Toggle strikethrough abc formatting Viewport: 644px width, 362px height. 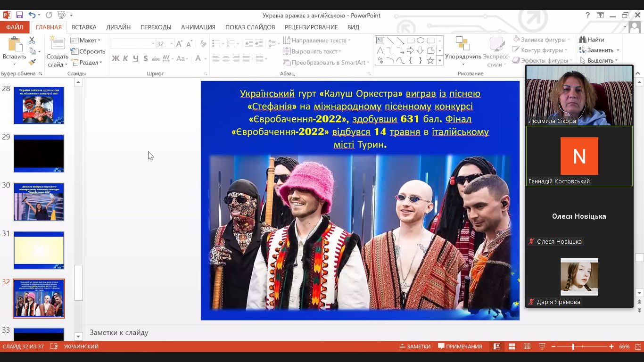point(156,58)
